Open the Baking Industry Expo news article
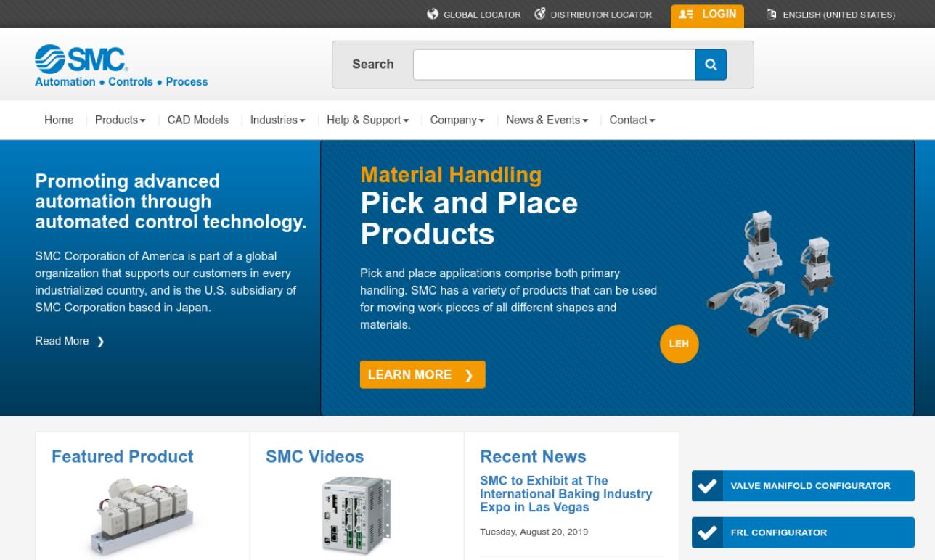 [x=566, y=495]
